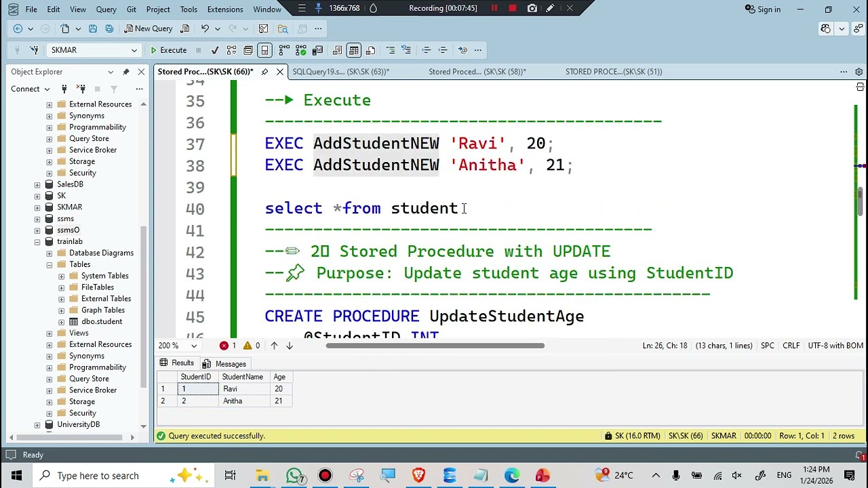Parse the query with checkmark icon
Image resolution: width=868 pixels, height=488 pixels.
pyautogui.click(x=215, y=50)
